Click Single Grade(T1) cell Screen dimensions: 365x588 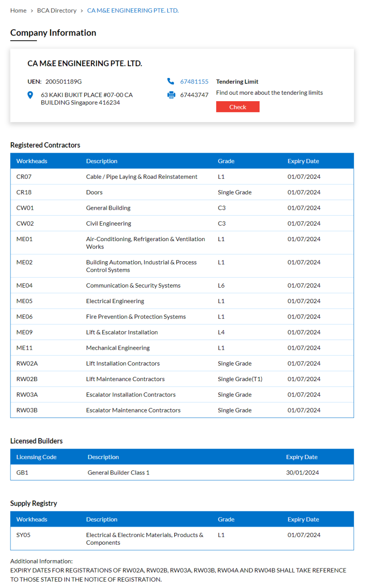click(x=240, y=379)
